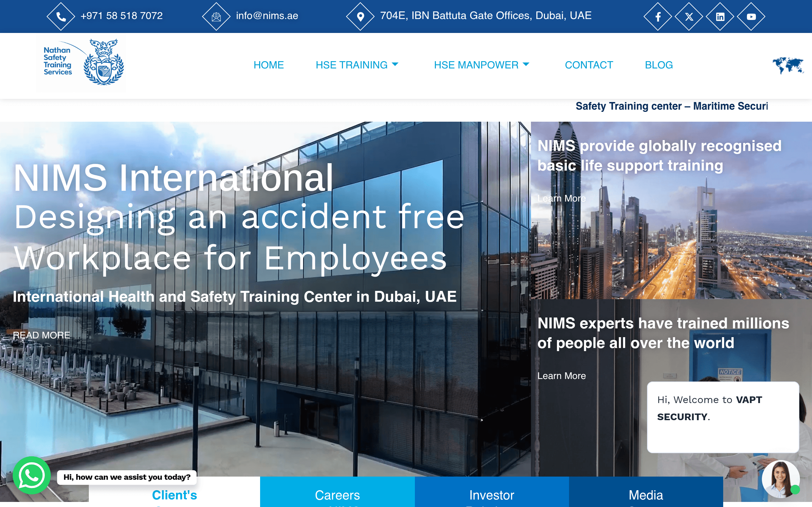Click the Nathan Safety Training Services logo

pos(82,63)
